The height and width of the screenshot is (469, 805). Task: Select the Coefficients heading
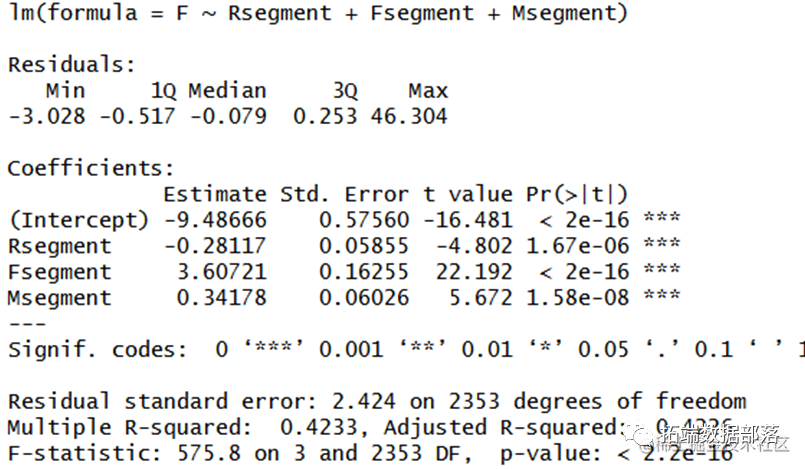tap(91, 168)
